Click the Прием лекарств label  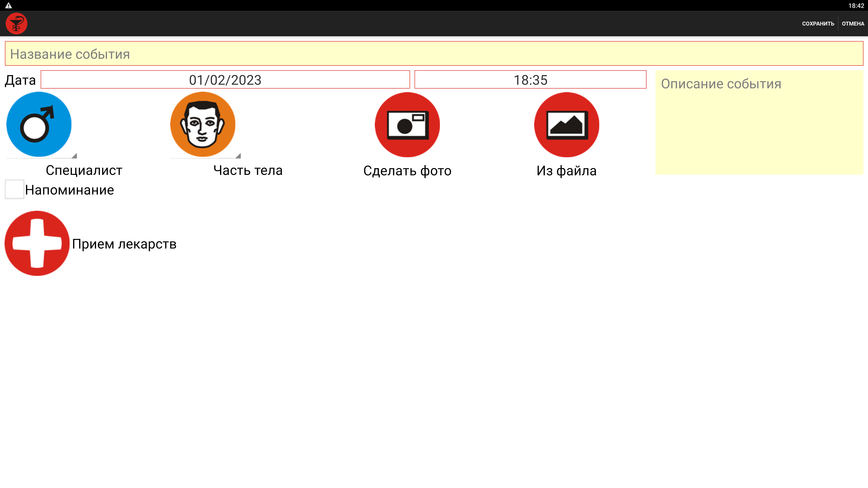[x=124, y=244]
